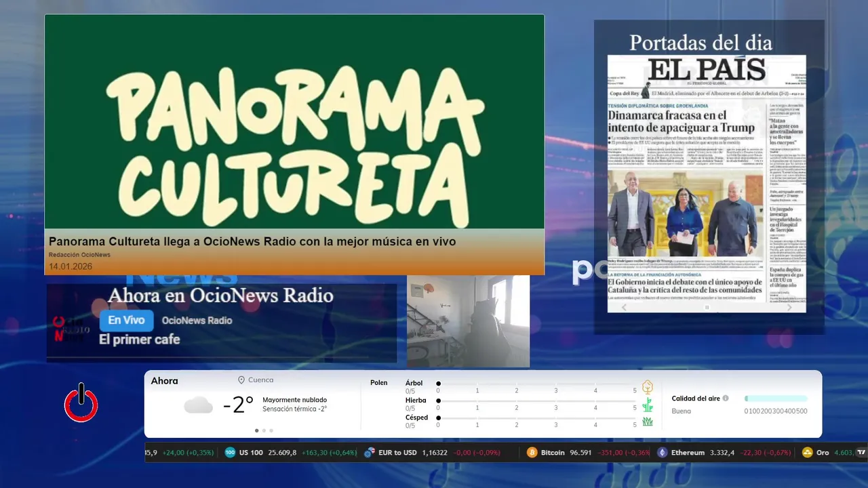Screen dimensions: 868x488
Task: Click the 'Calidad del aire' label
Action: click(x=696, y=399)
